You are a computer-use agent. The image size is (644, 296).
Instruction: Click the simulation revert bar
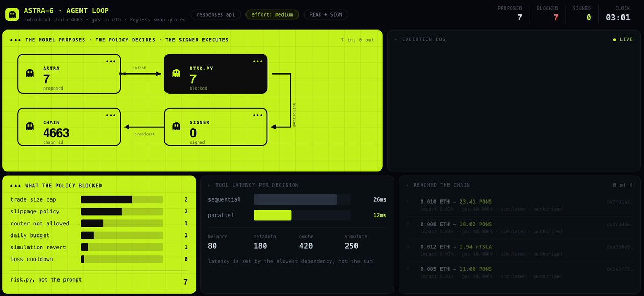pos(122,247)
